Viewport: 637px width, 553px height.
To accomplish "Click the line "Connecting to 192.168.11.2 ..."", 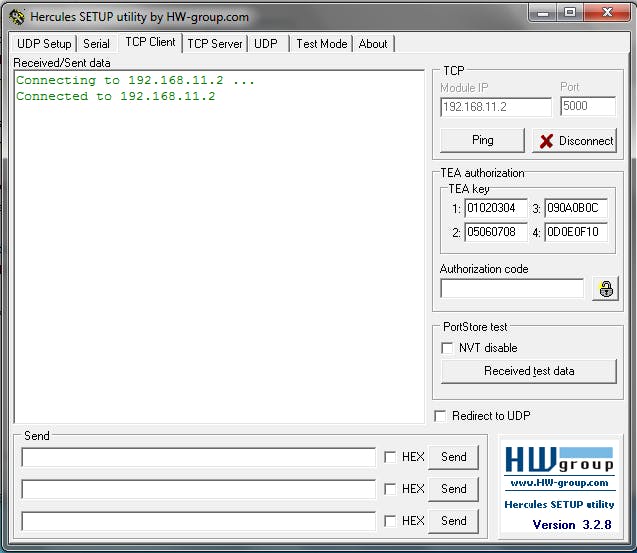I will (x=135, y=80).
